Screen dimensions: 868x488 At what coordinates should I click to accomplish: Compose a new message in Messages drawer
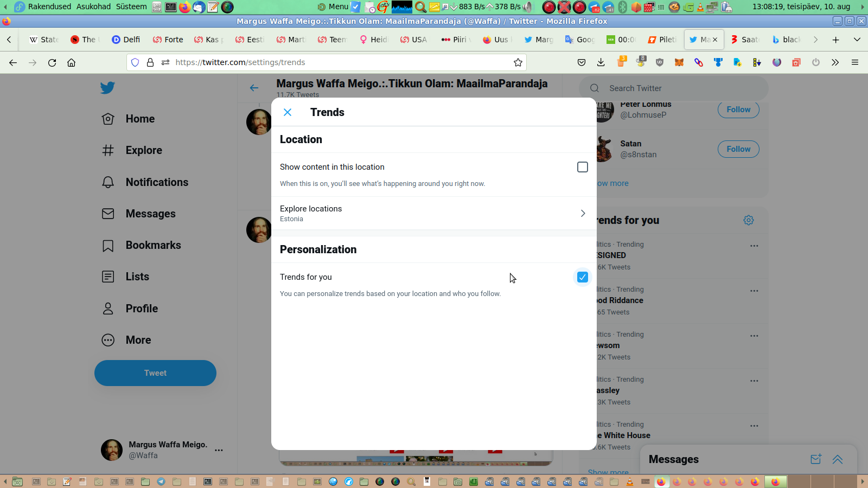(816, 459)
